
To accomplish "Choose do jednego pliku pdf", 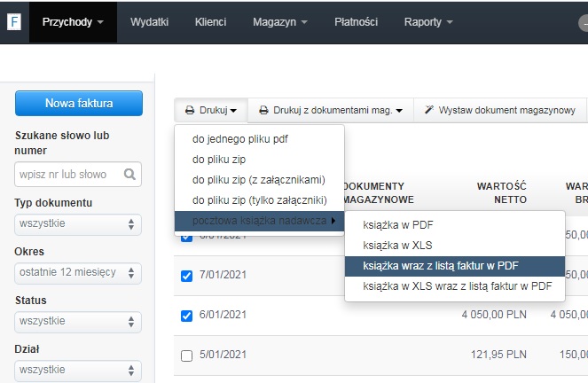I will click(x=240, y=139).
